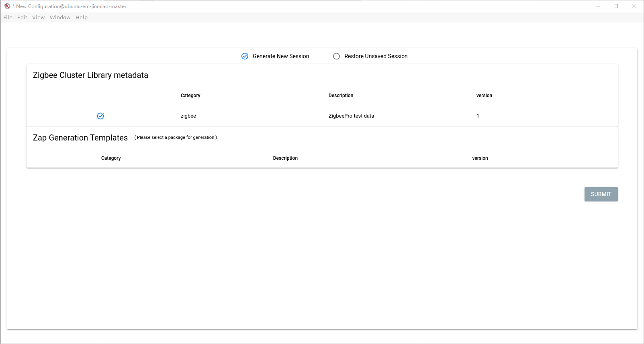
Task: Click the 'ZigbeePro test data' description cell
Action: tap(351, 116)
